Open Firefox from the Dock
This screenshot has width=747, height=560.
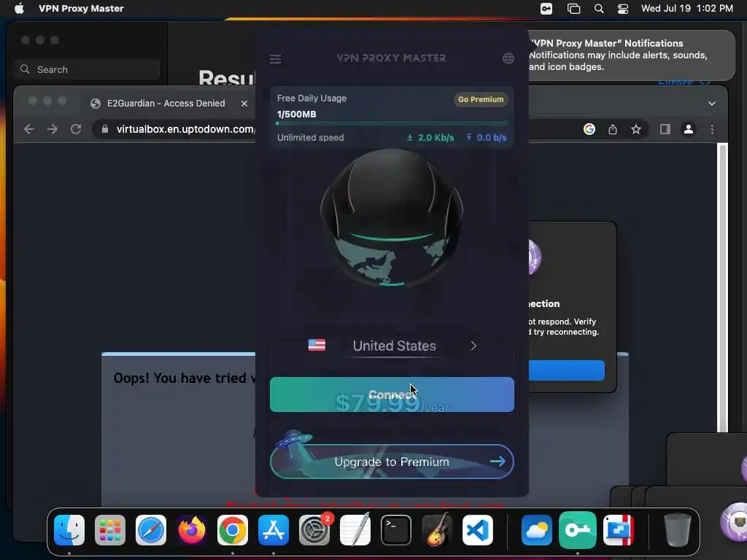pos(192,530)
